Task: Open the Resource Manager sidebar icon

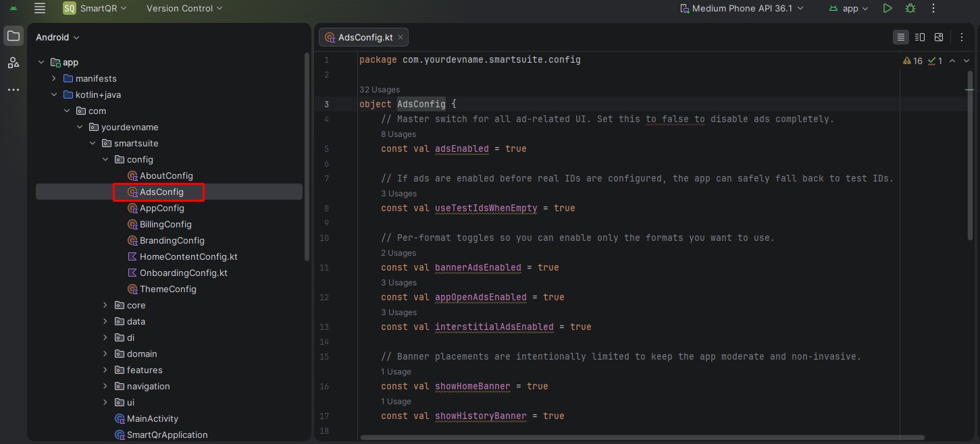Action: 14,63
